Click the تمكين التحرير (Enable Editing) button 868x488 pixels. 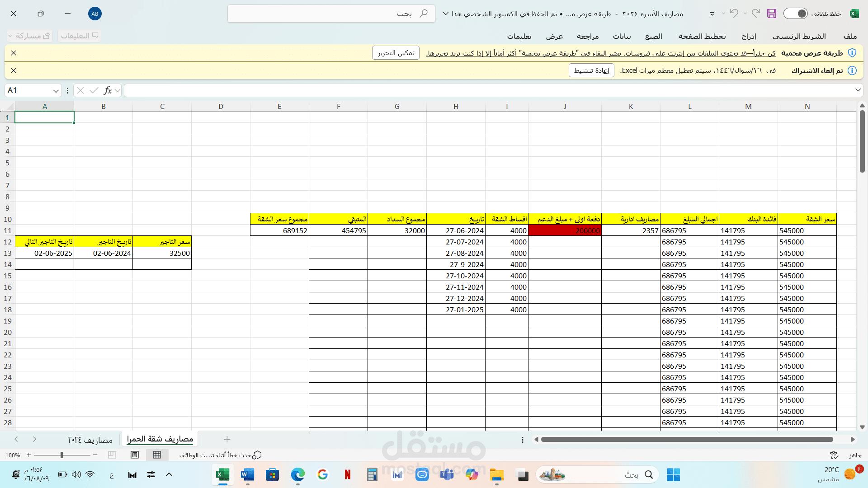coord(396,53)
